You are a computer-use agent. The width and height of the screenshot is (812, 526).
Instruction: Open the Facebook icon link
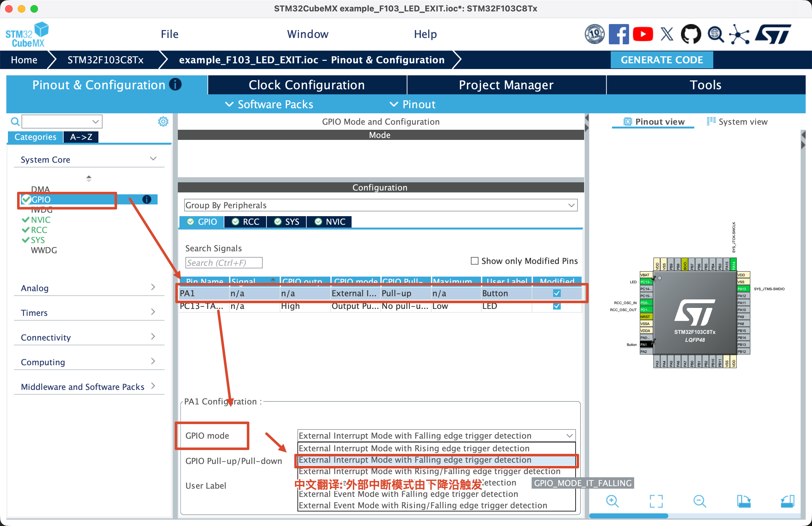point(619,34)
